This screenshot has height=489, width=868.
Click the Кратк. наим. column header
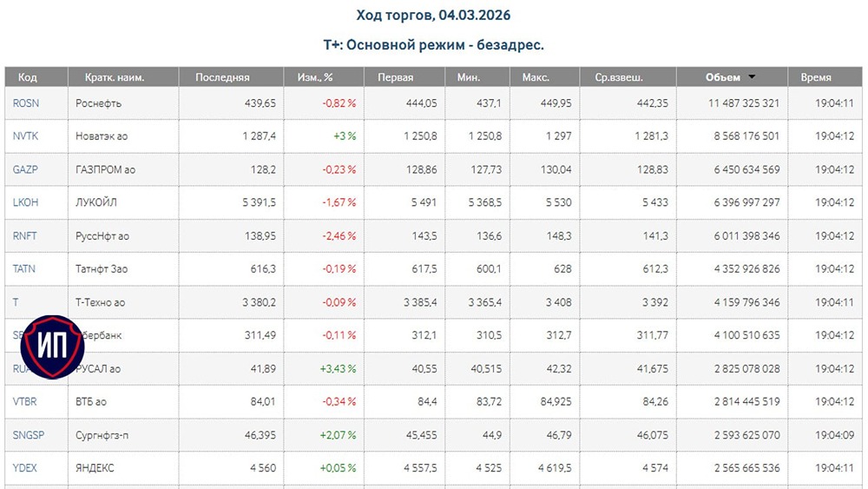tap(114, 77)
